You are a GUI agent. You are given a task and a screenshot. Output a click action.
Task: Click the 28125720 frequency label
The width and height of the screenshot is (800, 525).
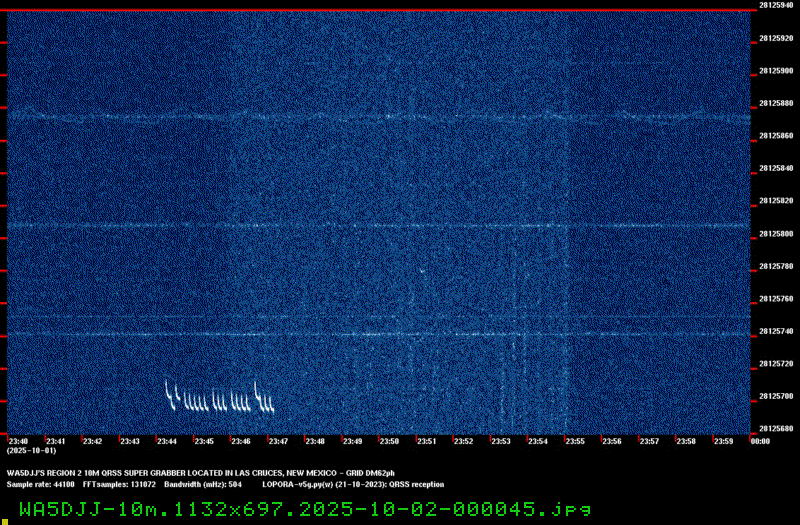tap(776, 364)
